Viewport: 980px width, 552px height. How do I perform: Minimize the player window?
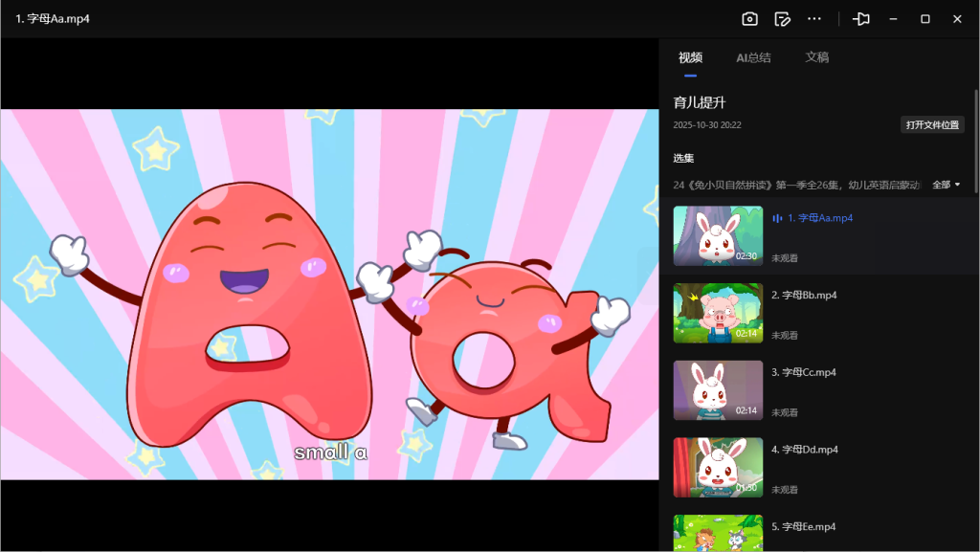pyautogui.click(x=893, y=19)
